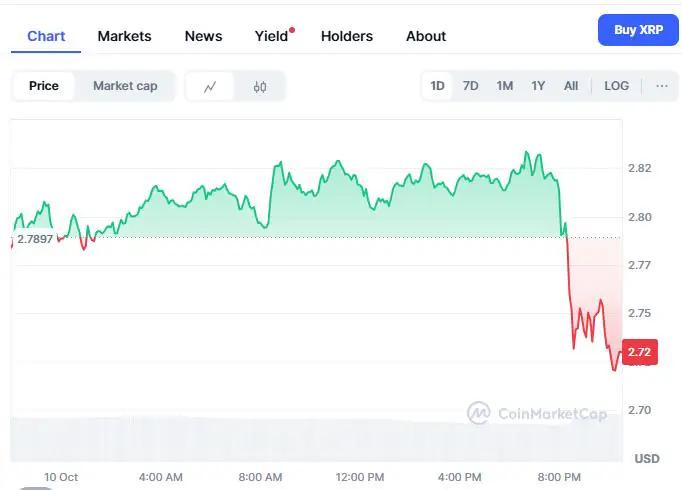Click the 2.7897 opening price marker
Viewport: 682px width, 490px height.
click(35, 239)
